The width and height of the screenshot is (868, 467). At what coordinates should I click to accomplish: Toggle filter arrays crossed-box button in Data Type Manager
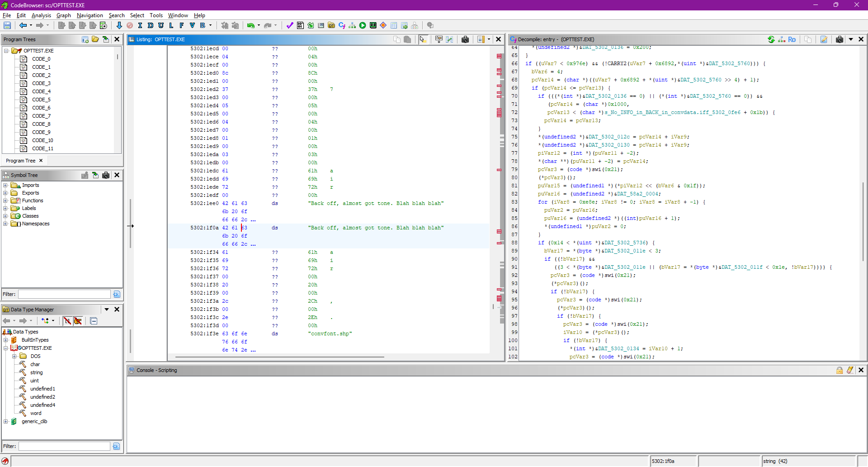click(x=67, y=321)
